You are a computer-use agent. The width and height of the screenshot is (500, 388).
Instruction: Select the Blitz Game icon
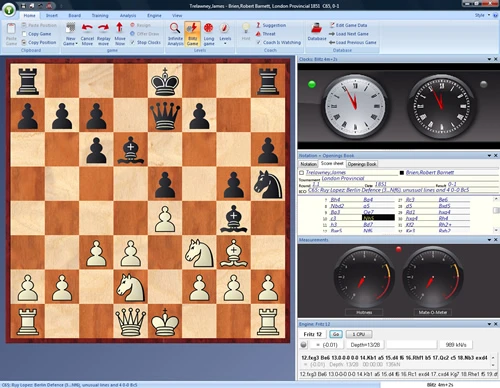[x=192, y=28]
